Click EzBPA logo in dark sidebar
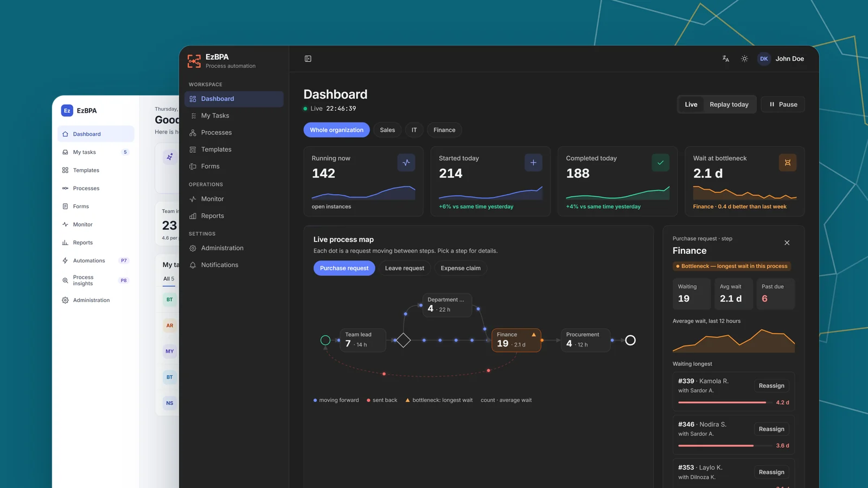 click(x=194, y=61)
